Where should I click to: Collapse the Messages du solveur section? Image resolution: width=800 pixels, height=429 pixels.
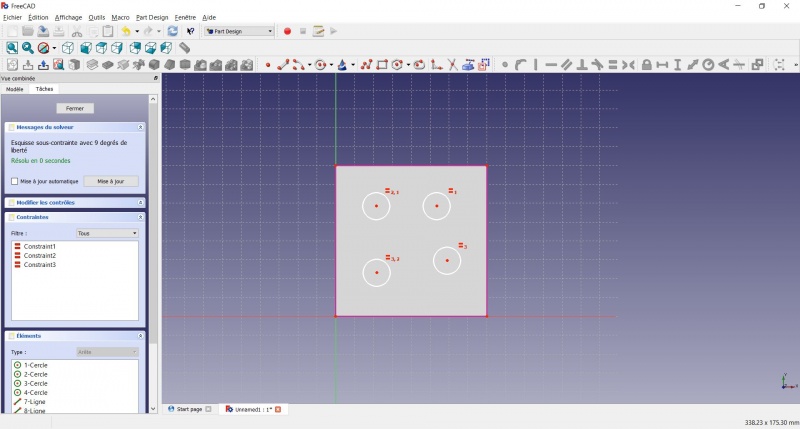coord(140,127)
